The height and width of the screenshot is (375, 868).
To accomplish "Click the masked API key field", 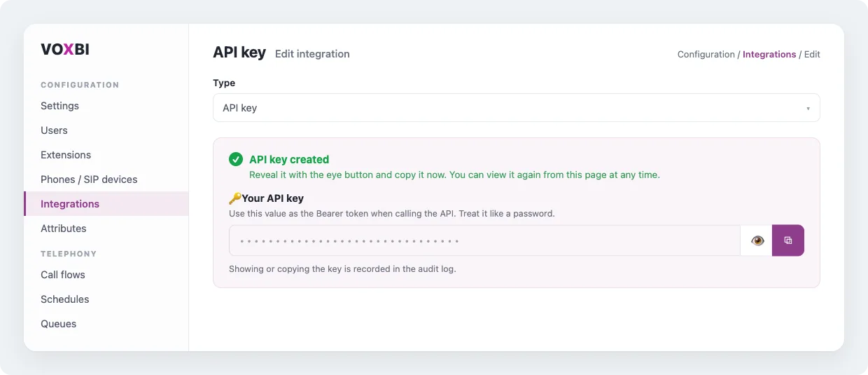I will 484,240.
